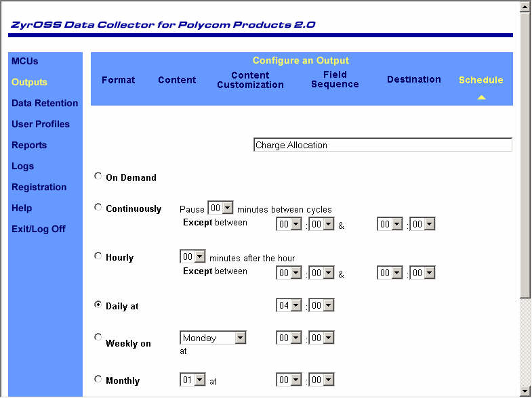Choose the Weekly on radio option
Viewport: 532px width, 398px height.
coord(98,337)
